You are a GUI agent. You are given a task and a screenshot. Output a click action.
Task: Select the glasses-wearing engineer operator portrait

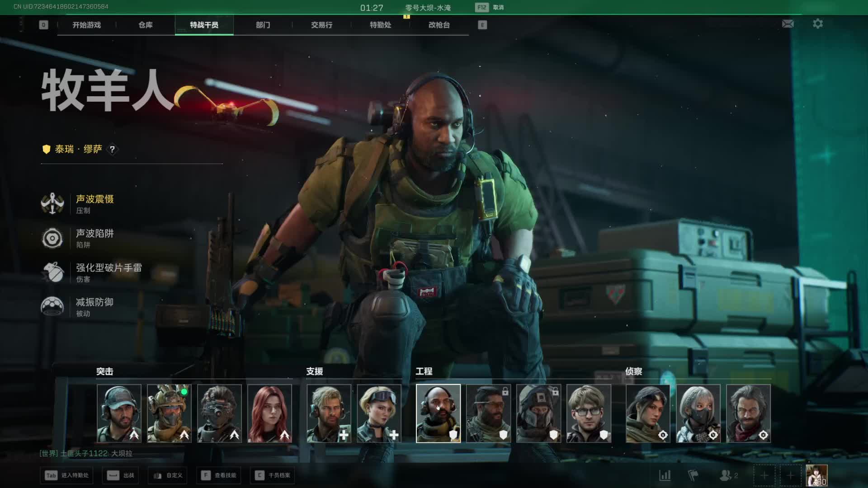(x=589, y=413)
